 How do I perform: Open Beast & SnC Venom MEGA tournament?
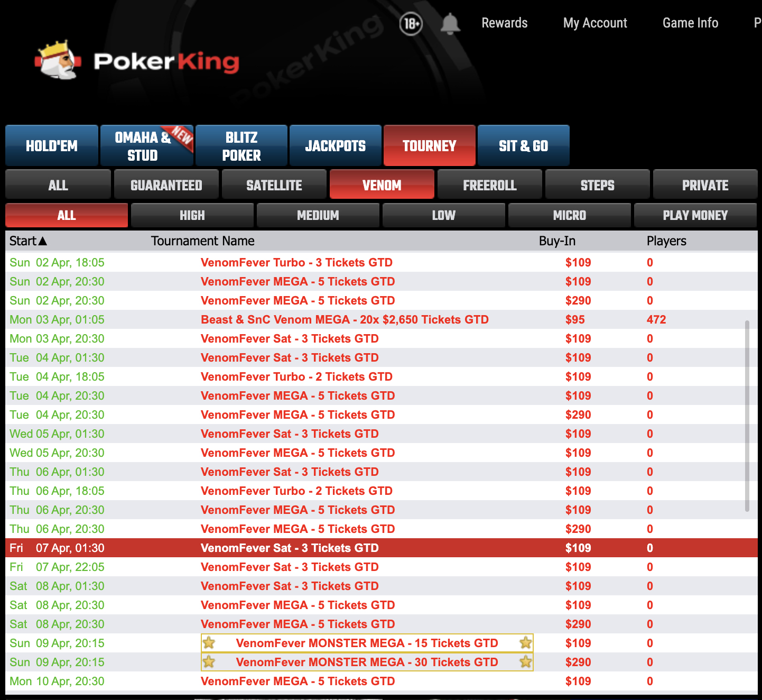click(x=345, y=320)
